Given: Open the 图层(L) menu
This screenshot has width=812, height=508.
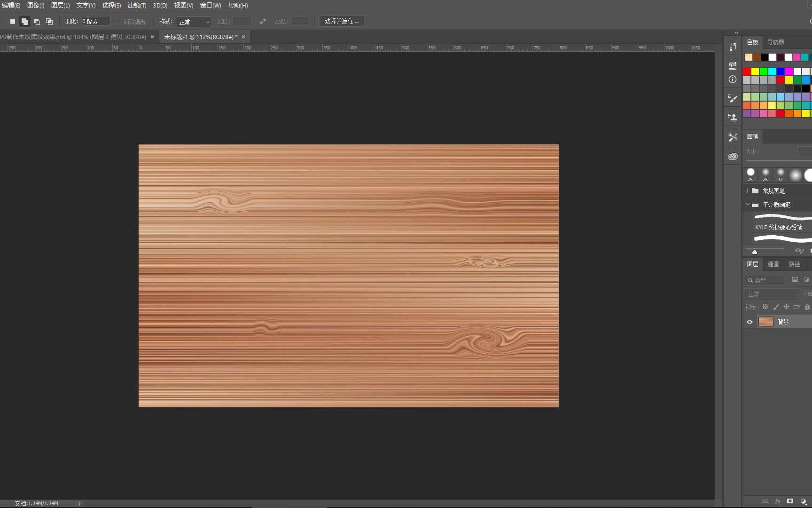Looking at the screenshot, I should (60, 6).
